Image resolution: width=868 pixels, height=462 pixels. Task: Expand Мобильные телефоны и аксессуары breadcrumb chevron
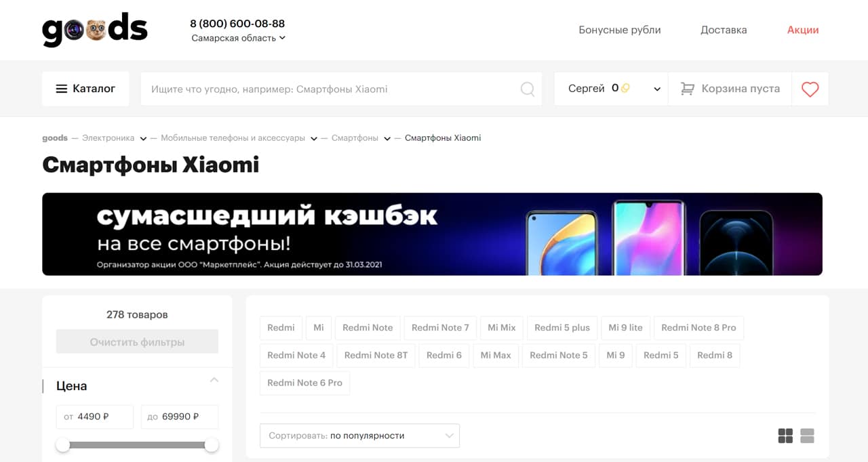tap(314, 138)
